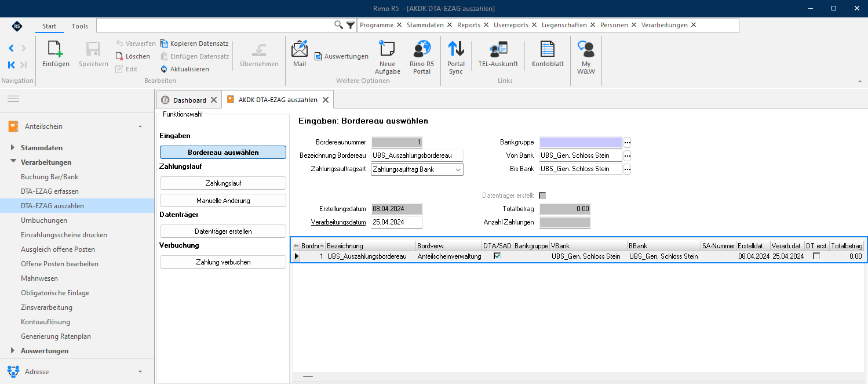
Task: Open Bankgruppe lookup ellipsis button
Action: coord(627,142)
